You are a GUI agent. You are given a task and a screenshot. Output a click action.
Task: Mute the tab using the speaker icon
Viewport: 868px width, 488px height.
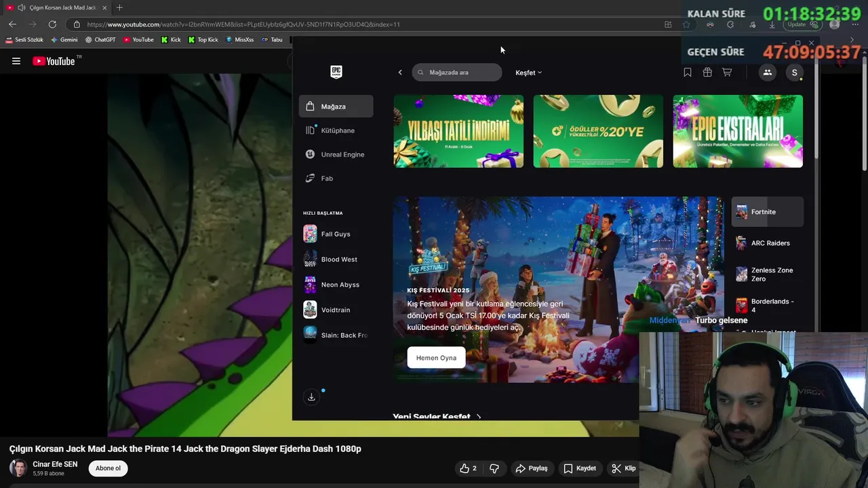tap(22, 7)
